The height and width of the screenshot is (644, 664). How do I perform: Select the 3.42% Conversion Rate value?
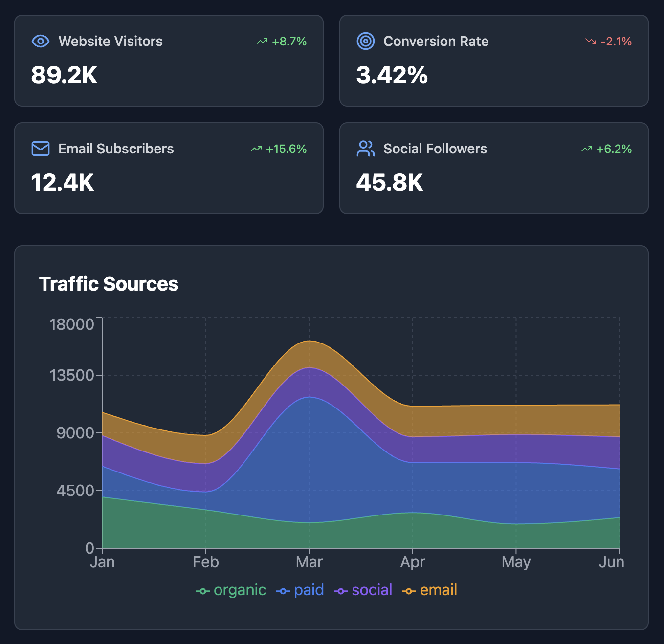(392, 75)
